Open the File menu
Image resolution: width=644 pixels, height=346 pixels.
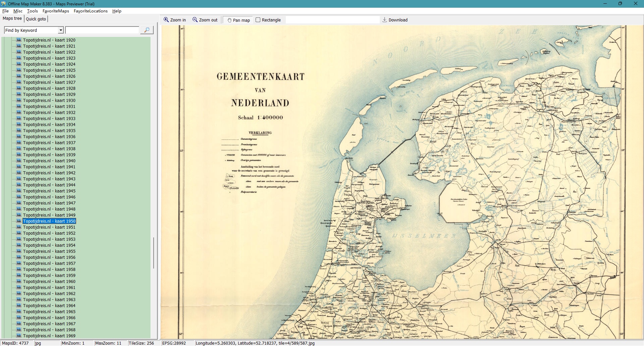[5, 11]
